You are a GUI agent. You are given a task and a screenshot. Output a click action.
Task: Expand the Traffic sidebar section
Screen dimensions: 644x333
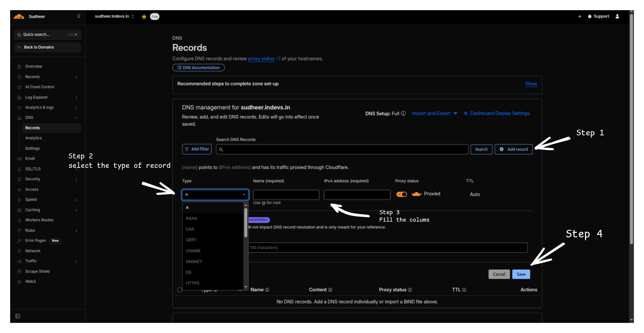point(76,261)
